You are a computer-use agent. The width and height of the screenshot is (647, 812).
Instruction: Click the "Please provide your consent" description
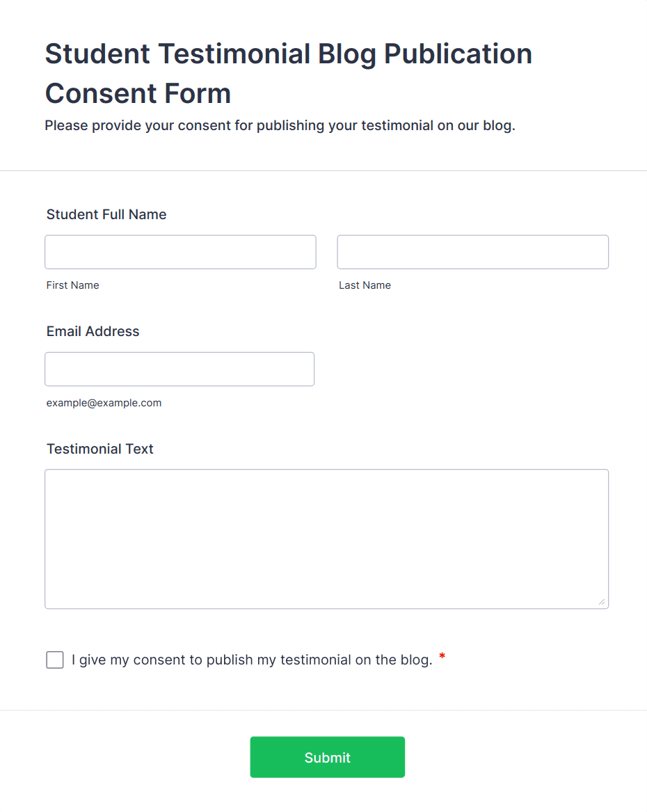pyautogui.click(x=280, y=126)
